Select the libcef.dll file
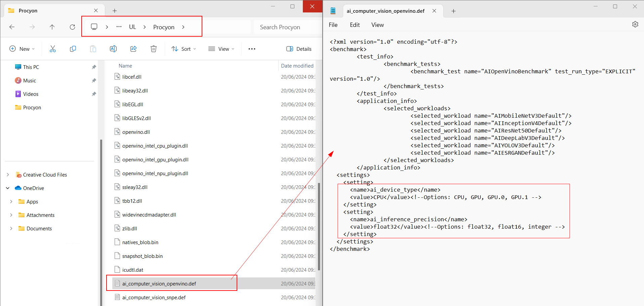The width and height of the screenshot is (644, 306). point(132,77)
